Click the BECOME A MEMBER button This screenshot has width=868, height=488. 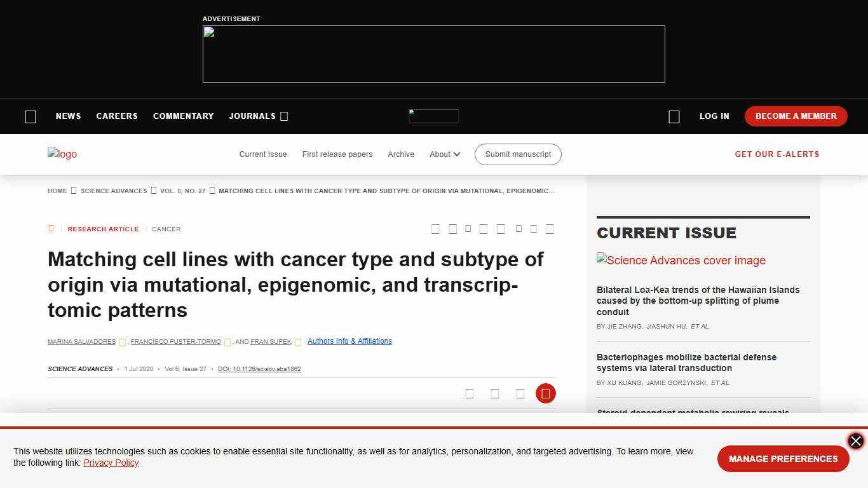coord(796,116)
